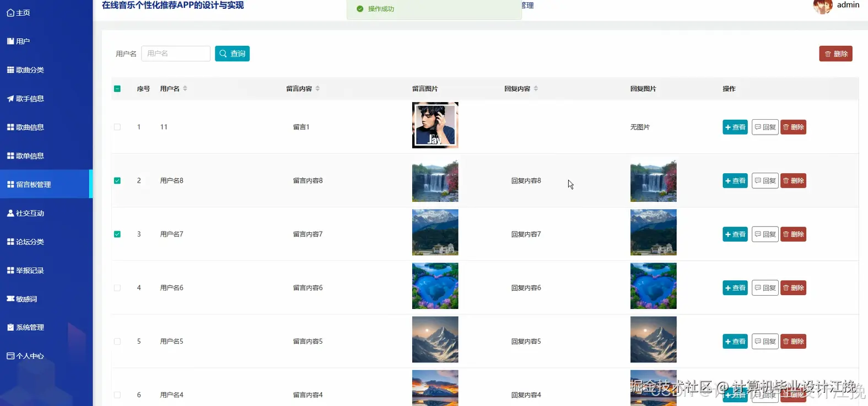
Task: Open the 歌手信息 sidebar menu
Action: point(46,99)
